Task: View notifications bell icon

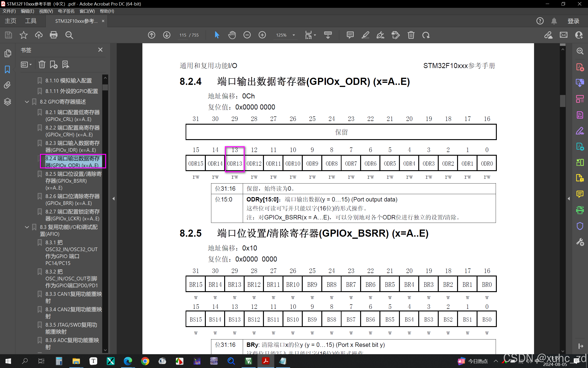Action: pyautogui.click(x=554, y=21)
